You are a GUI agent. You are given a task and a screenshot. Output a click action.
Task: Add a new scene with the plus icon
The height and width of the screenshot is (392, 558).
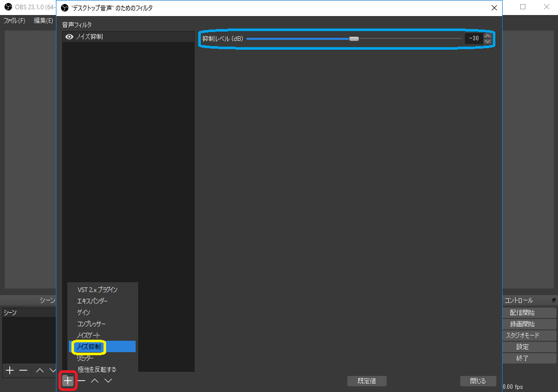9,370
